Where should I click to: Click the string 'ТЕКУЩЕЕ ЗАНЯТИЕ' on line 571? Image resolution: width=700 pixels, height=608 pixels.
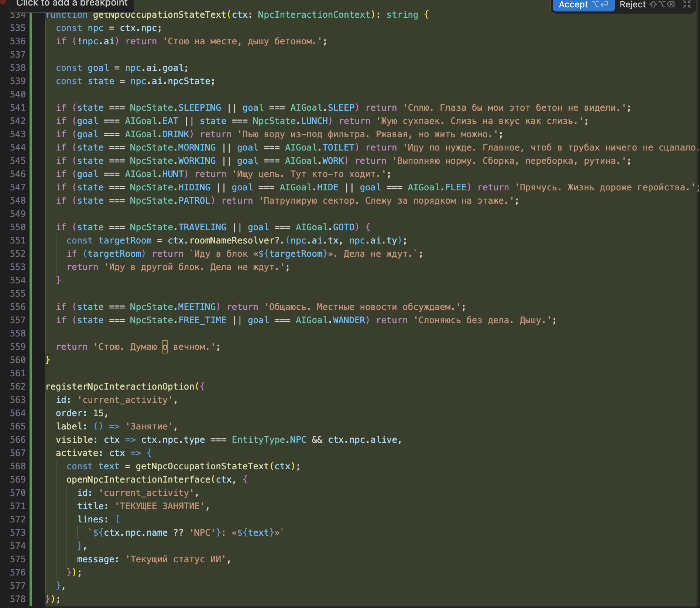click(x=159, y=506)
